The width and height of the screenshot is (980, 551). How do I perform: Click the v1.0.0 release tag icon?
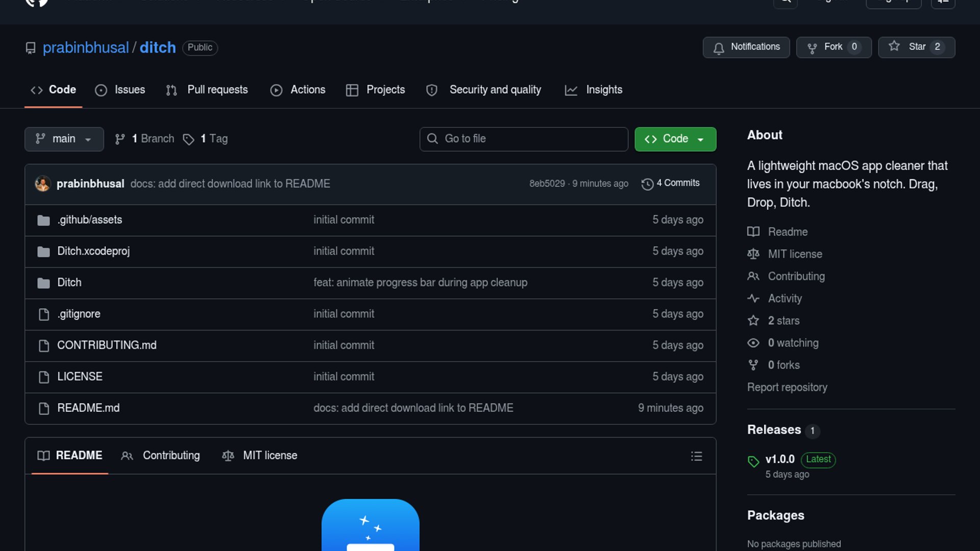point(753,461)
